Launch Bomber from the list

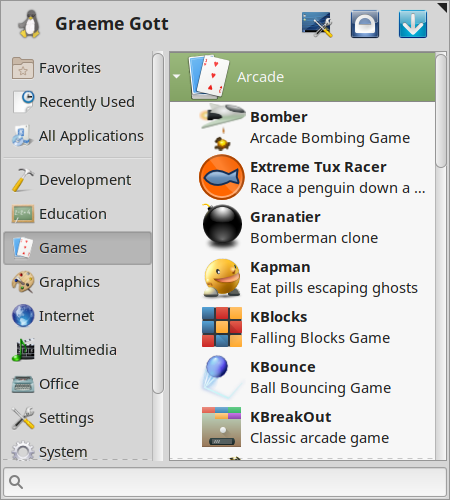(303, 127)
